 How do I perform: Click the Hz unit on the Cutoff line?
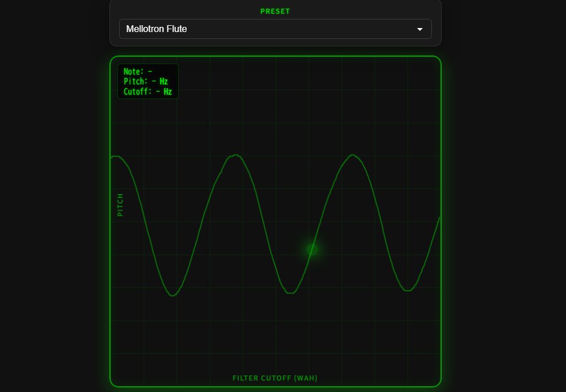coord(168,92)
